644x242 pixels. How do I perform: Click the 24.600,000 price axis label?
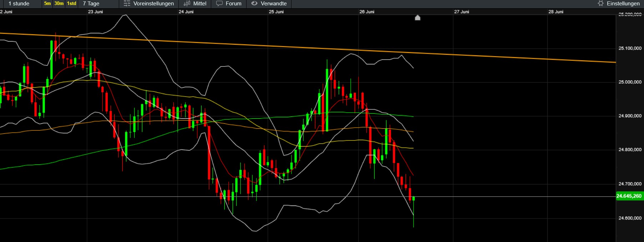point(630,218)
